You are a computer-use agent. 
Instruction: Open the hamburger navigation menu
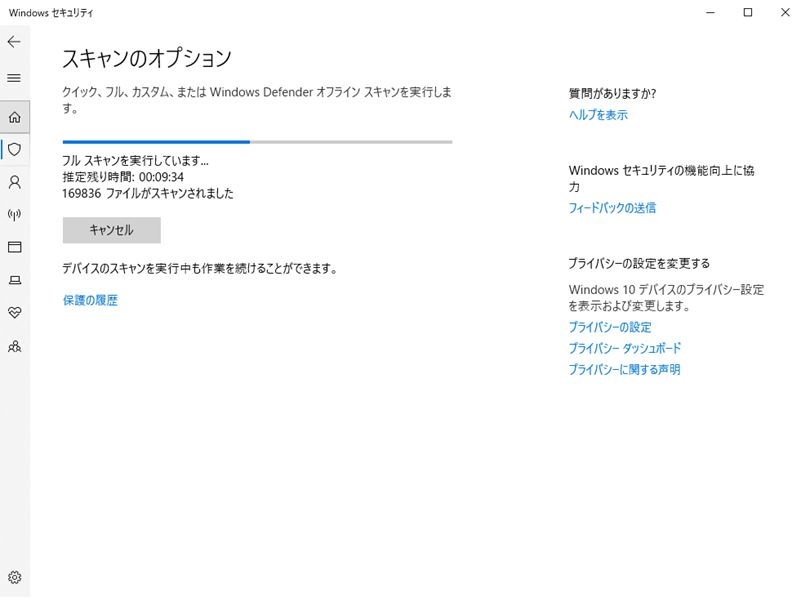click(14, 79)
